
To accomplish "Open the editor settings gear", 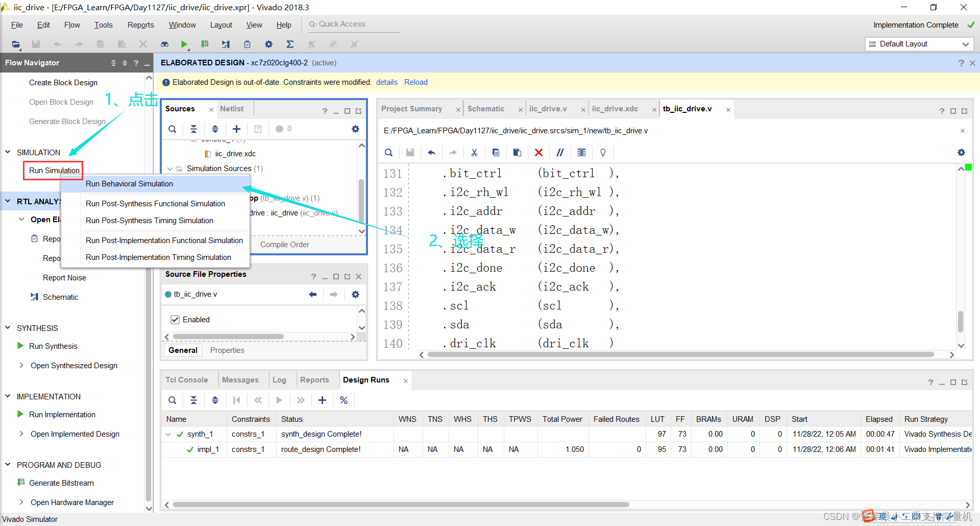I will 961,153.
